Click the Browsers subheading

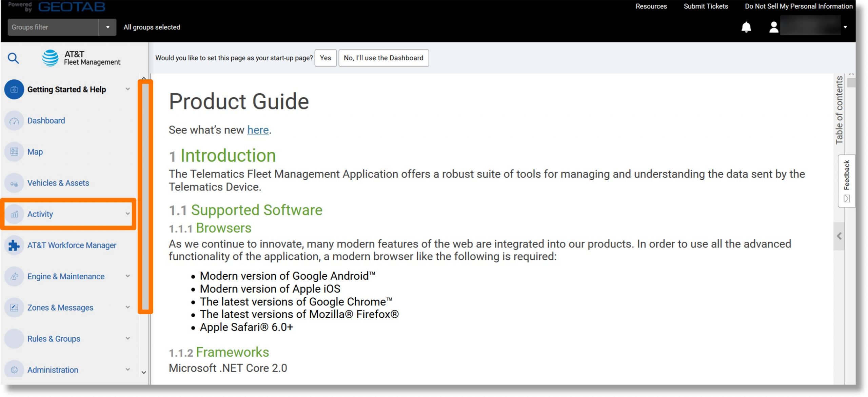click(224, 228)
